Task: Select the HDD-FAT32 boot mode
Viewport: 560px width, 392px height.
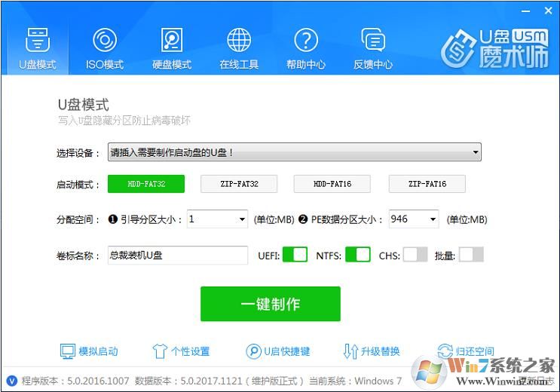Action: coord(146,184)
